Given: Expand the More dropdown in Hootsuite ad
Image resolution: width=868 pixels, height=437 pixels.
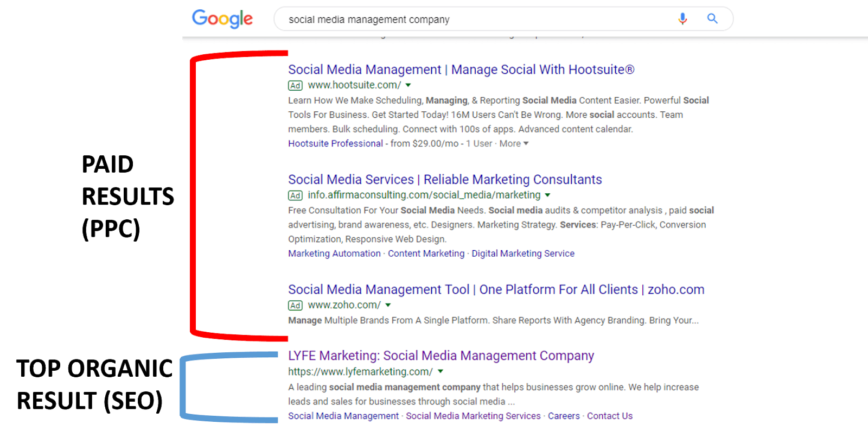Looking at the screenshot, I should point(514,143).
